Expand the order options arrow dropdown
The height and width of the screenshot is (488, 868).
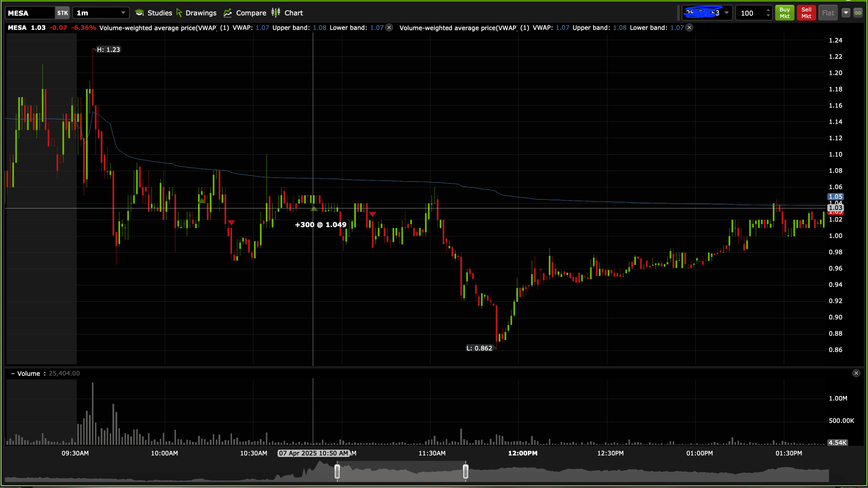[846, 13]
